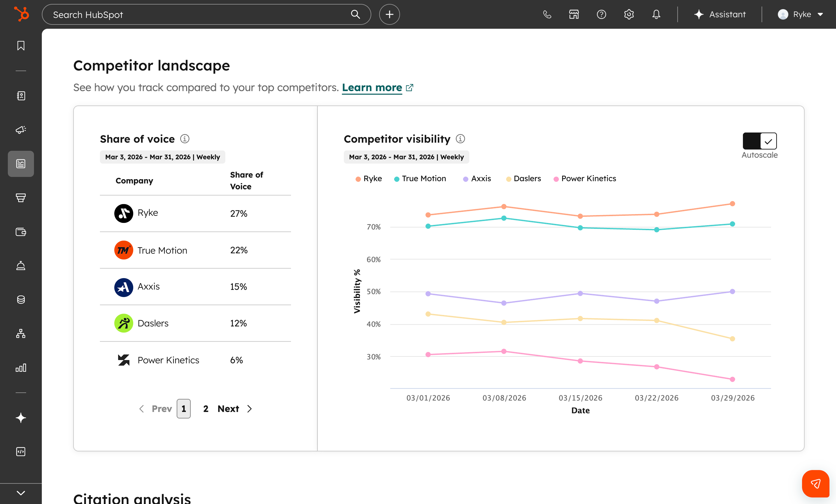Open the Bookmarks icon in sidebar
The image size is (836, 504).
[x=21, y=45]
